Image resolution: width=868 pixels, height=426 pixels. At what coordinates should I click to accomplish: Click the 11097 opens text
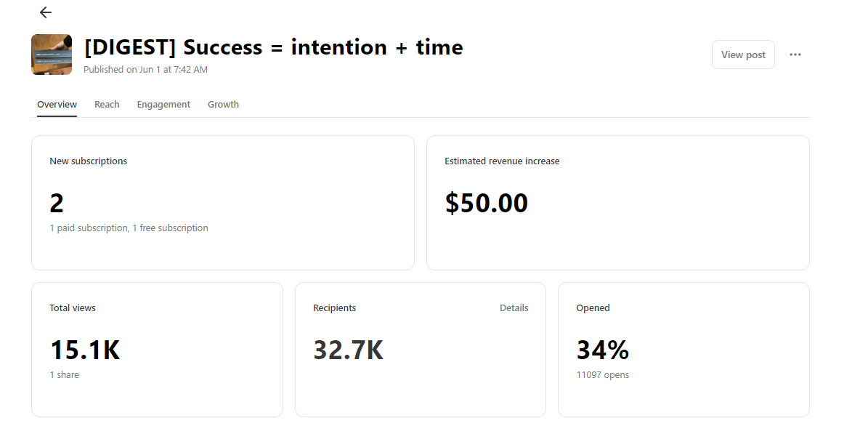[602, 375]
